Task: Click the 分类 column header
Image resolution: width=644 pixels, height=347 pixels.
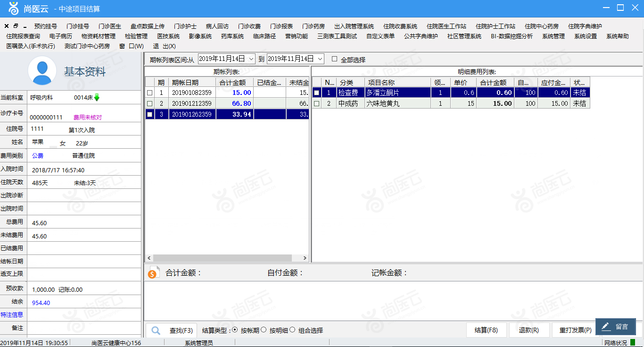Action: (351, 83)
